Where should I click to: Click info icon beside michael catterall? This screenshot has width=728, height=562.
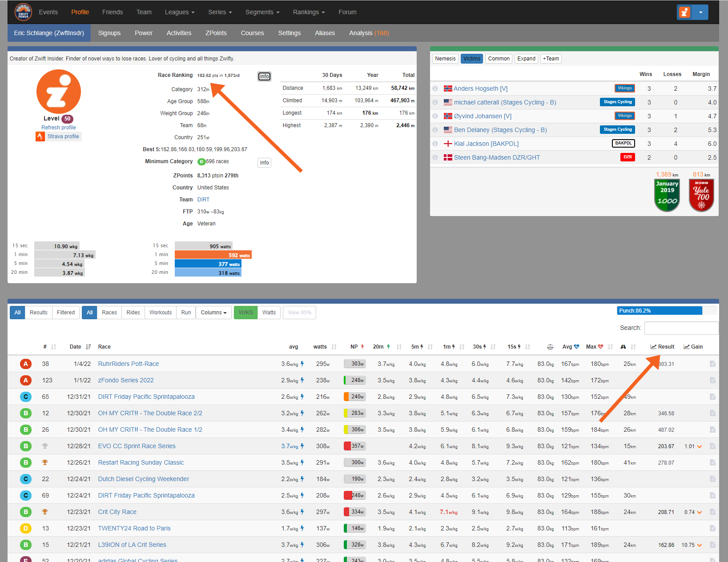pos(435,102)
